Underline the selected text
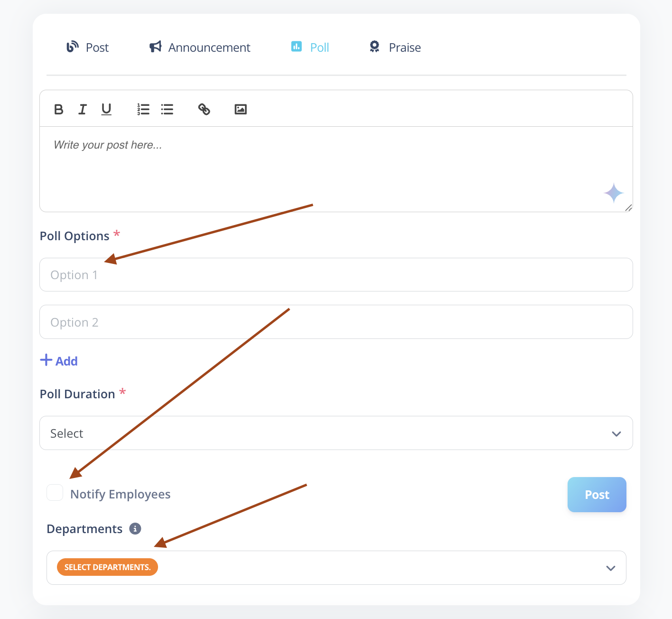672x619 pixels. point(106,109)
